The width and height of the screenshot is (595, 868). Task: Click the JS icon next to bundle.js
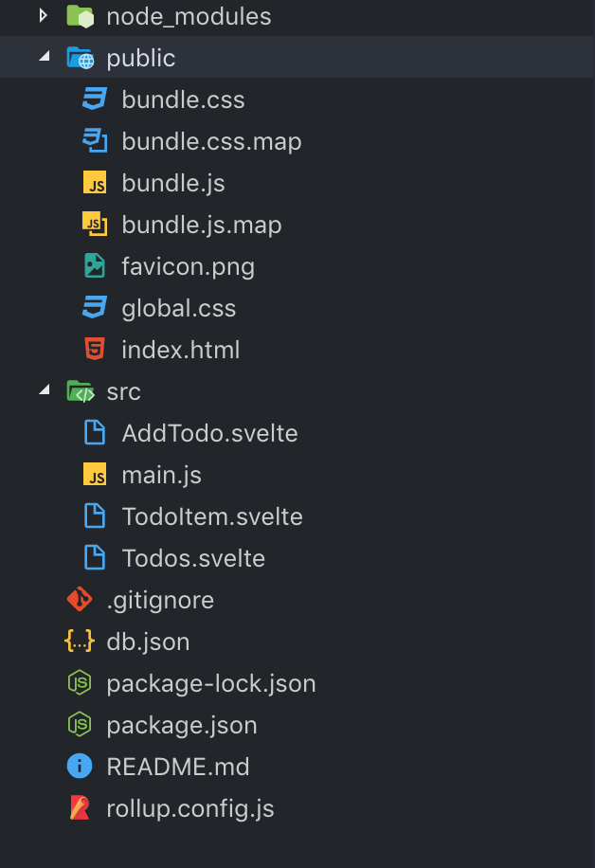[94, 183]
